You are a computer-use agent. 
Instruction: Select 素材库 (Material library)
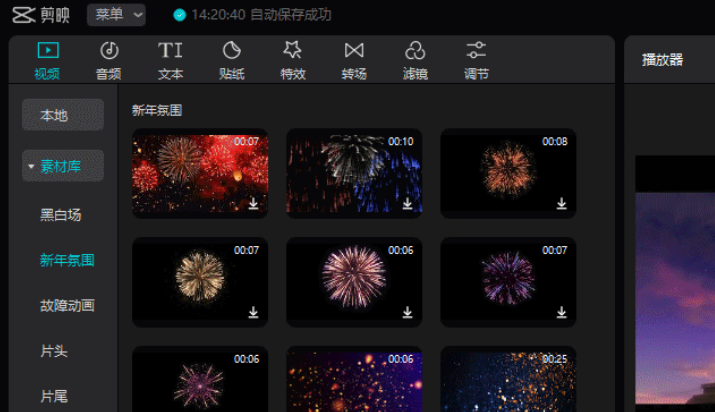click(x=63, y=166)
